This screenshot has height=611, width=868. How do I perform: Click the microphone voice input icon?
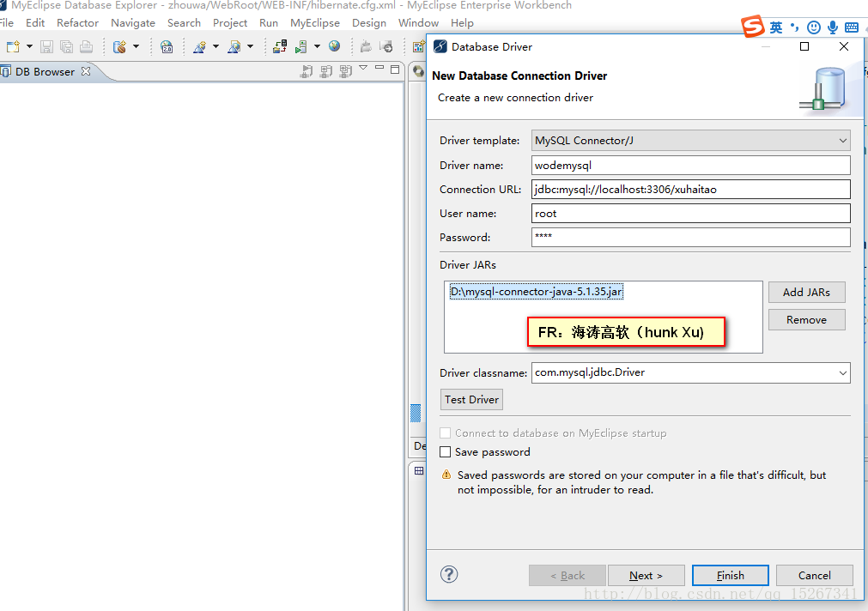pos(833,27)
